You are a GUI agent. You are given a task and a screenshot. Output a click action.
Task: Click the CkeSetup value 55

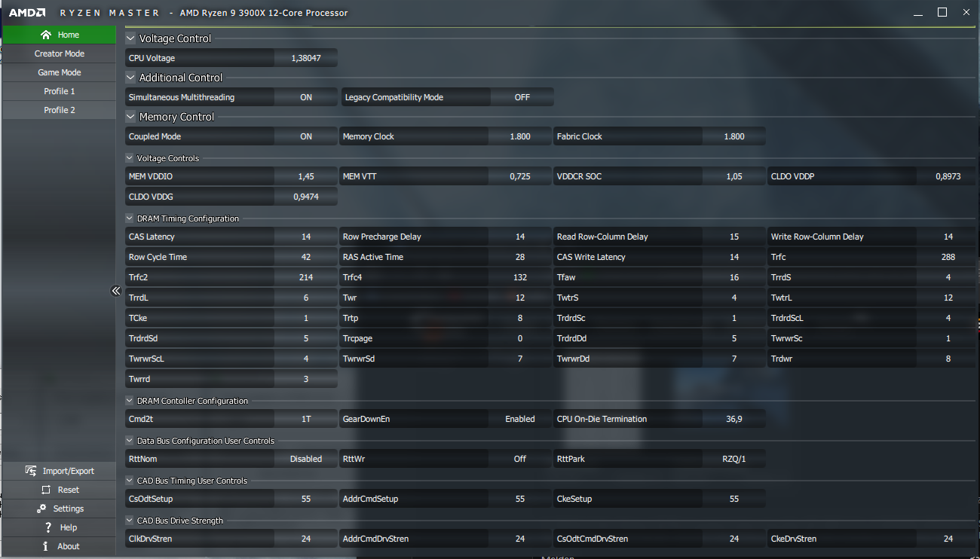[x=734, y=499]
